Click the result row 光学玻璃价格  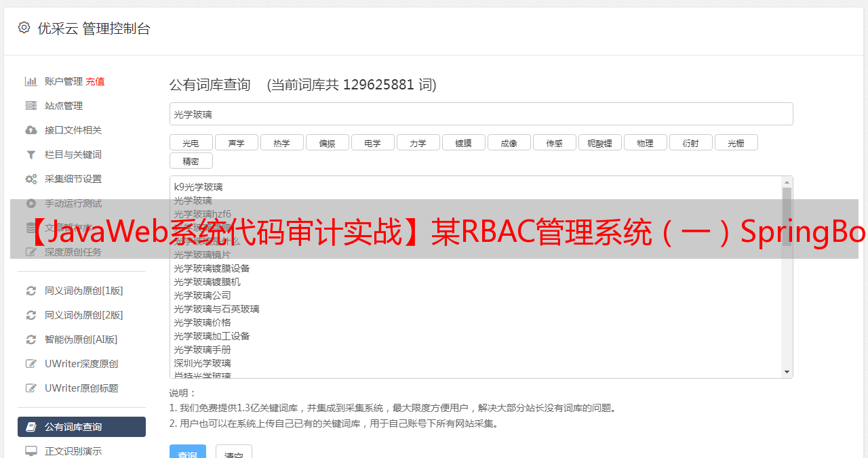(x=202, y=322)
